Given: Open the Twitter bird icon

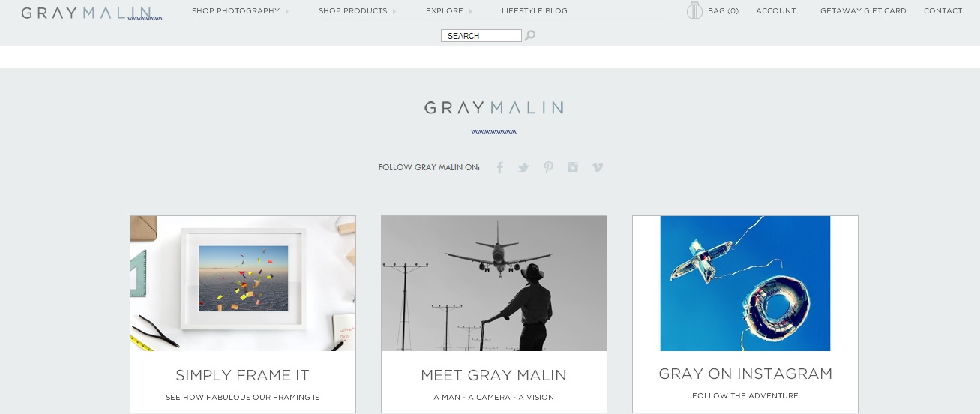Looking at the screenshot, I should [523, 168].
